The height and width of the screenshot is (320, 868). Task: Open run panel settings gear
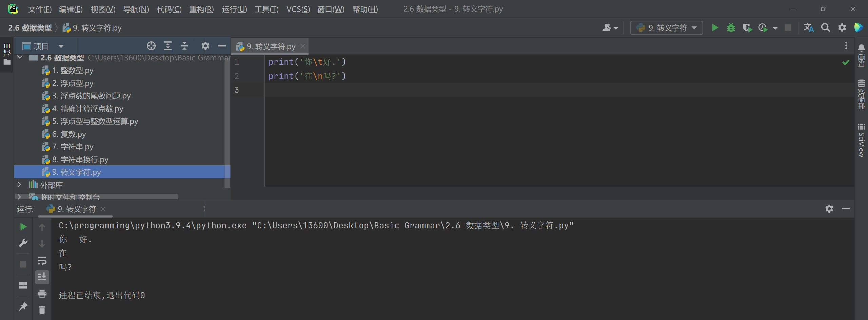(829, 208)
